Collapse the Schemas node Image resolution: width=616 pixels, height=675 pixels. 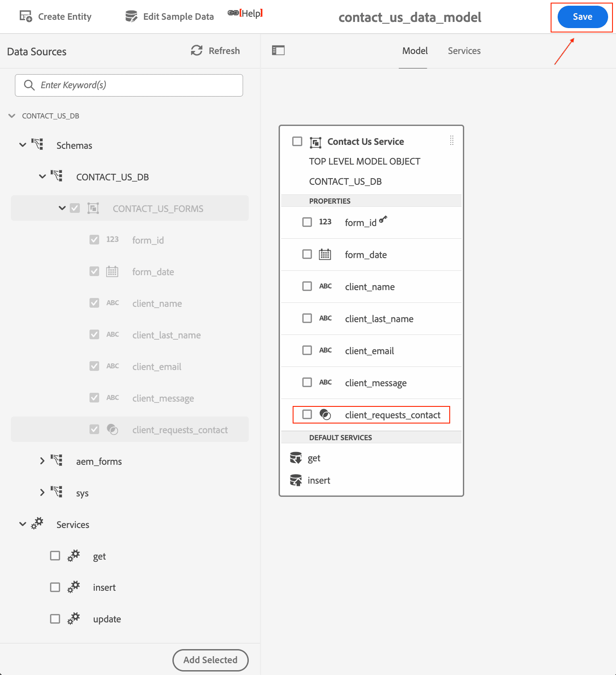coord(23,145)
